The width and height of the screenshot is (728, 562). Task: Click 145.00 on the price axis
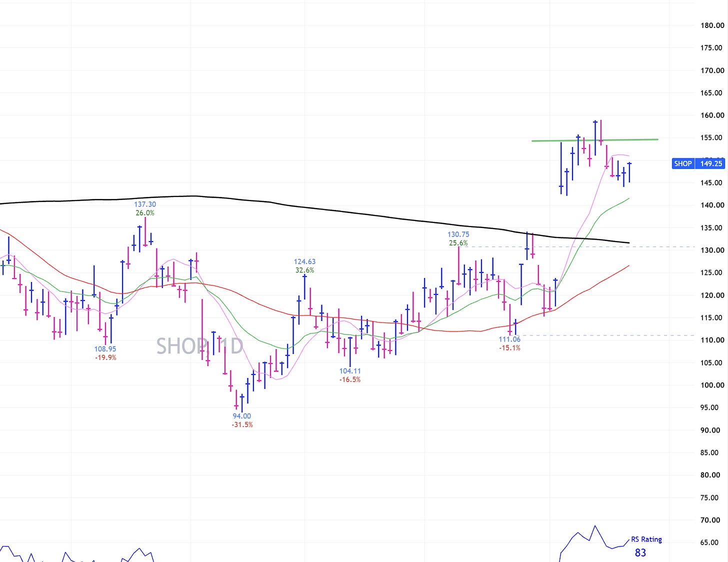[712, 182]
